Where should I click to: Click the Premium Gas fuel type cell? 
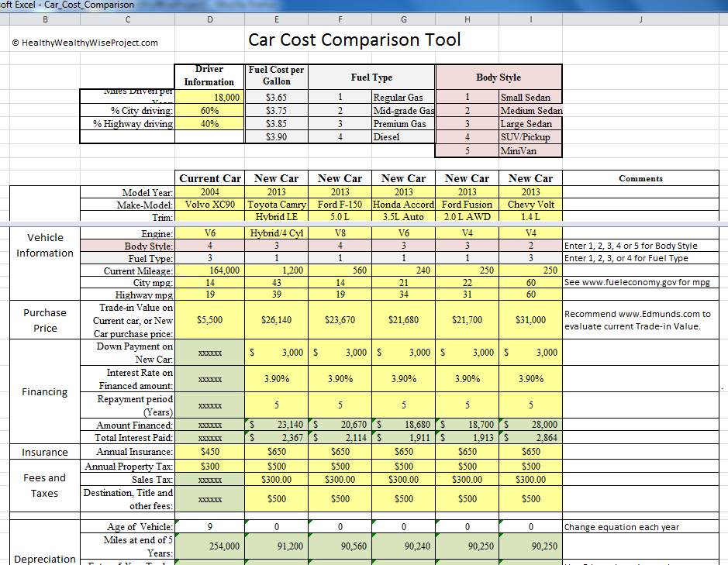click(x=403, y=123)
